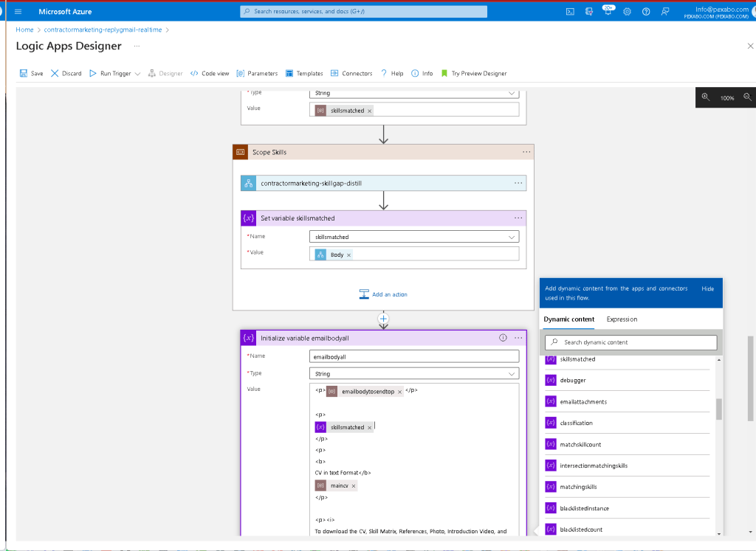This screenshot has height=551, width=756.
Task: Open portal settings gear icon
Action: click(x=627, y=12)
